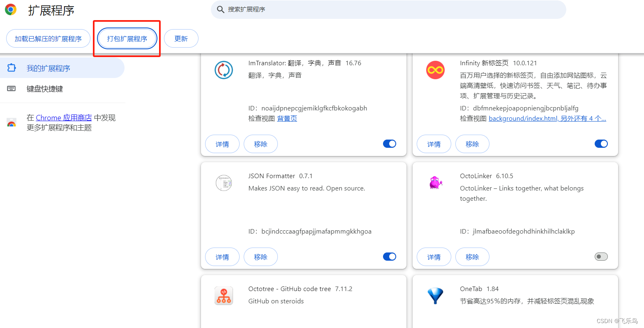The width and height of the screenshot is (644, 328).
Task: Open 键盘快捷键 in the sidebar
Action: coord(62,89)
